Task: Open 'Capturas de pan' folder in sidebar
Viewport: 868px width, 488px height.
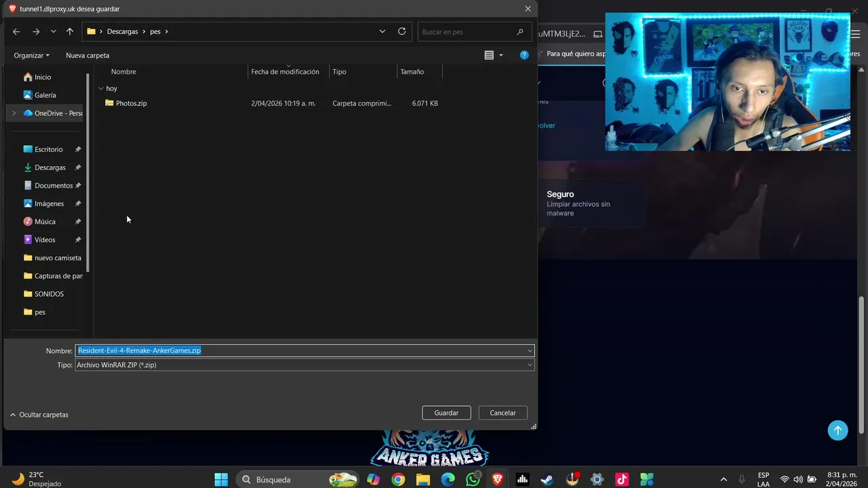Action: (52, 276)
